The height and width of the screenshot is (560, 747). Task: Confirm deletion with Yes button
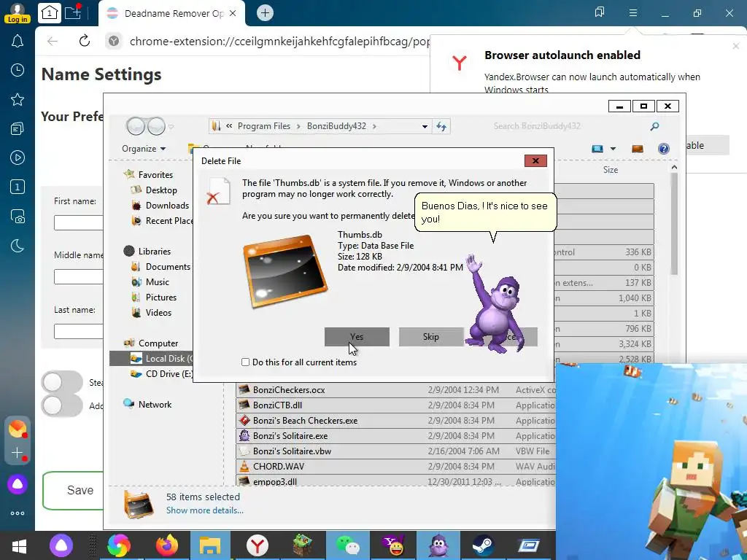pyautogui.click(x=357, y=337)
